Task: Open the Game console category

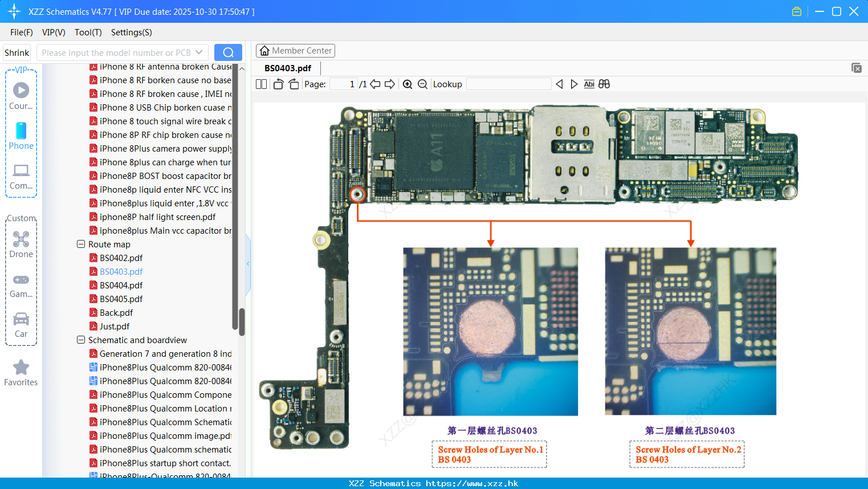Action: pos(21,286)
